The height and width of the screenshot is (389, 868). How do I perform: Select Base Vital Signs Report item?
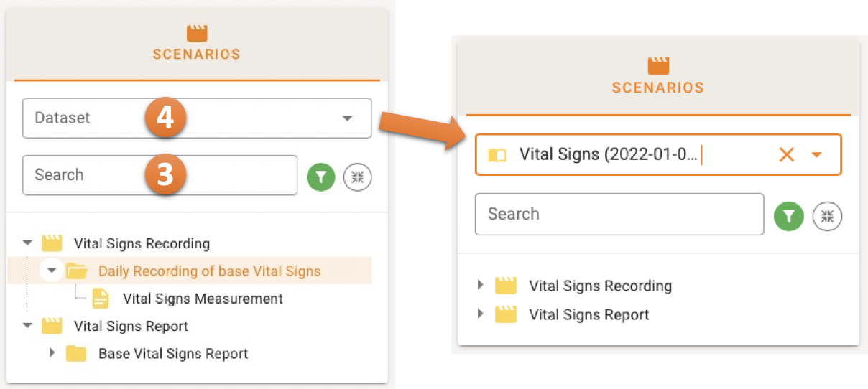pos(173,353)
